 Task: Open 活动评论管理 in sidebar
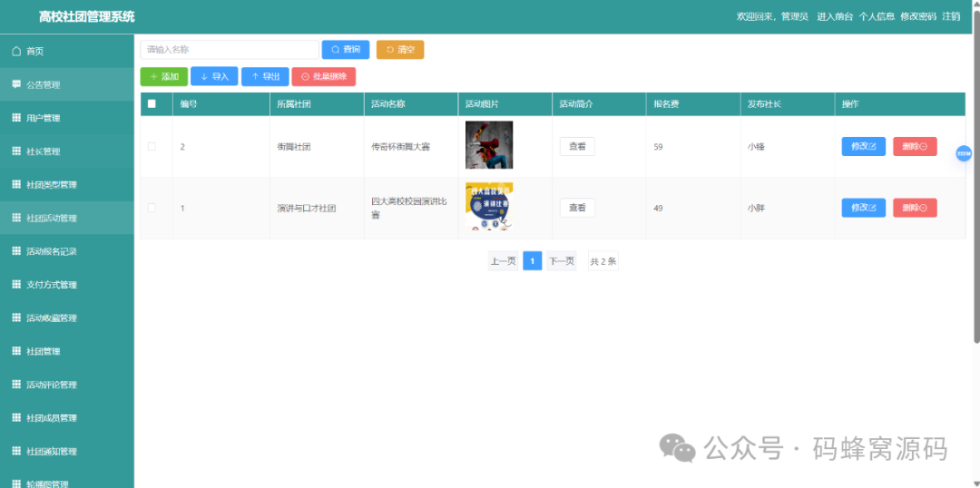pyautogui.click(x=67, y=385)
